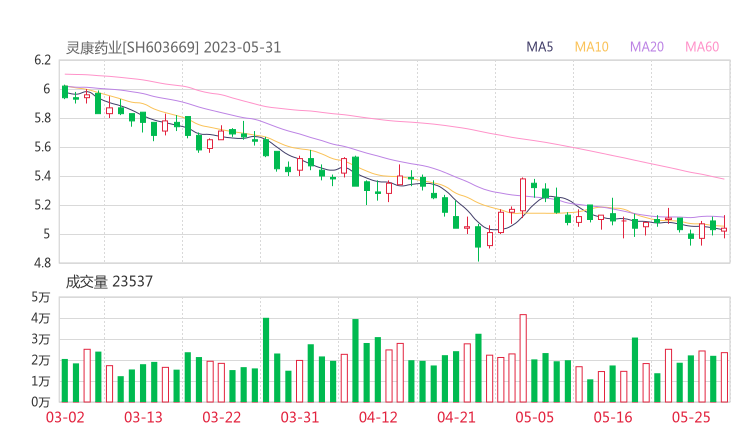Click the MA10 legend label
This screenshot has height=440, width=740.
(x=591, y=47)
